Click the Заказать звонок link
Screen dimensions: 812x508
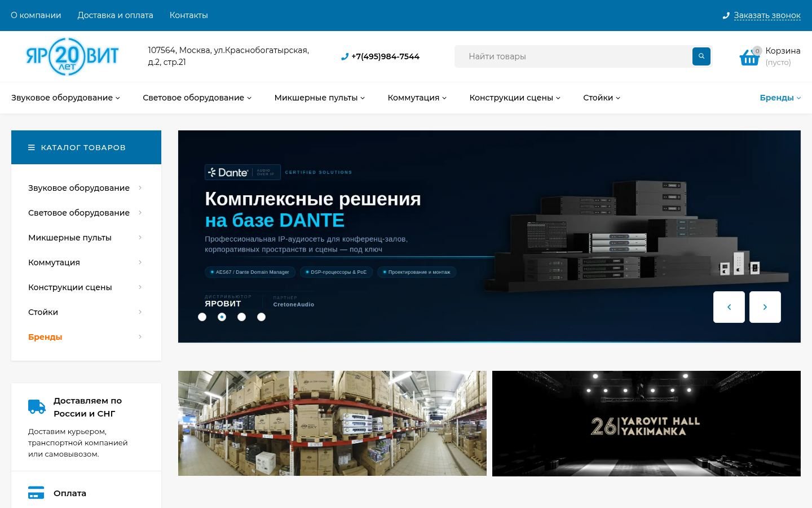pos(767,16)
